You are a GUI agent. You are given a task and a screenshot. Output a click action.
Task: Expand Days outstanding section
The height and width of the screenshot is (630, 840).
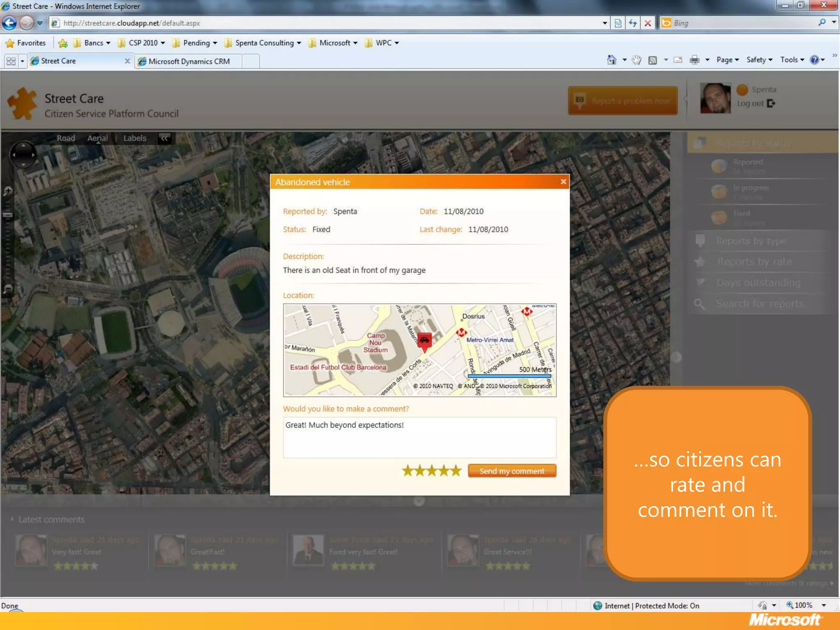coord(758,283)
